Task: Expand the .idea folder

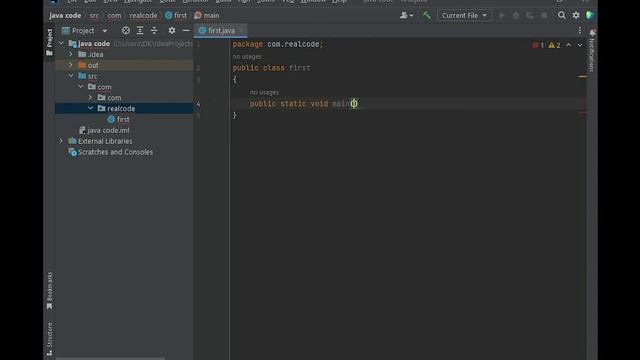Action: tap(71, 54)
